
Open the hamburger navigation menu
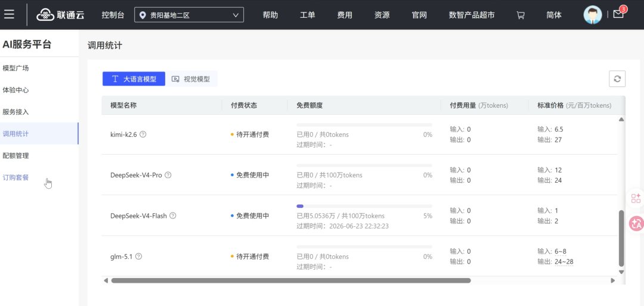point(9,15)
